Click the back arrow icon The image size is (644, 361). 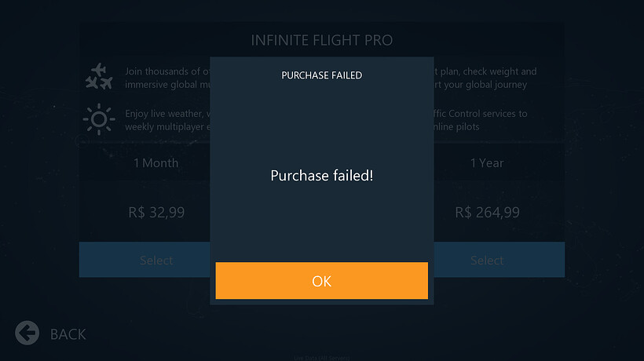pos(27,333)
